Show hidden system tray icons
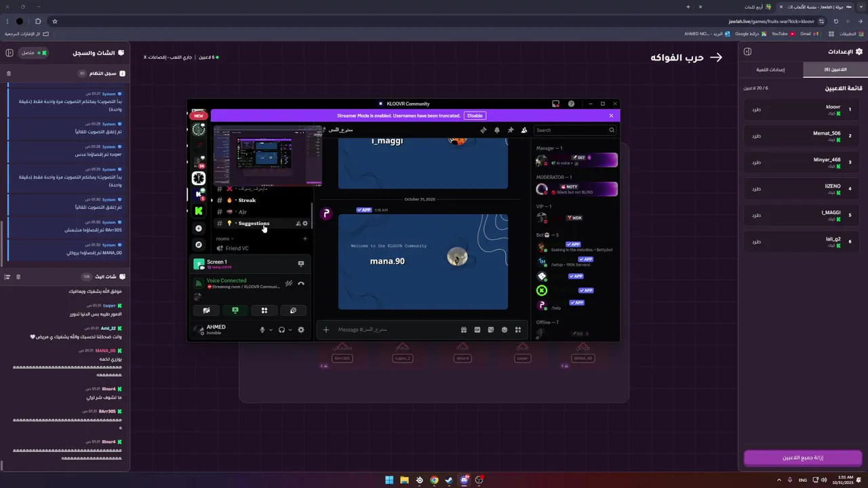 [778, 480]
